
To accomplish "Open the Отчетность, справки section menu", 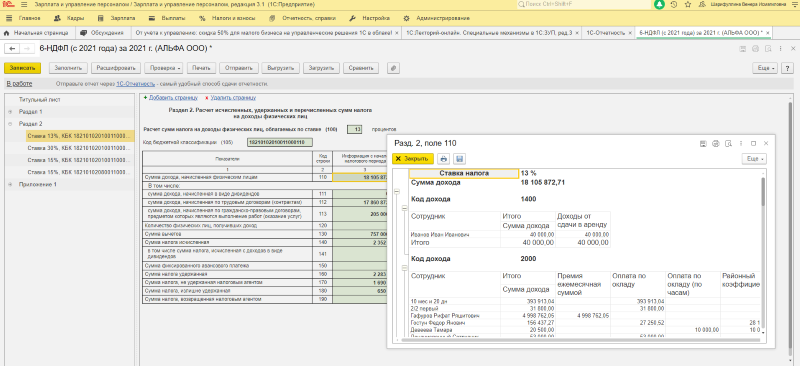I will 303,18.
